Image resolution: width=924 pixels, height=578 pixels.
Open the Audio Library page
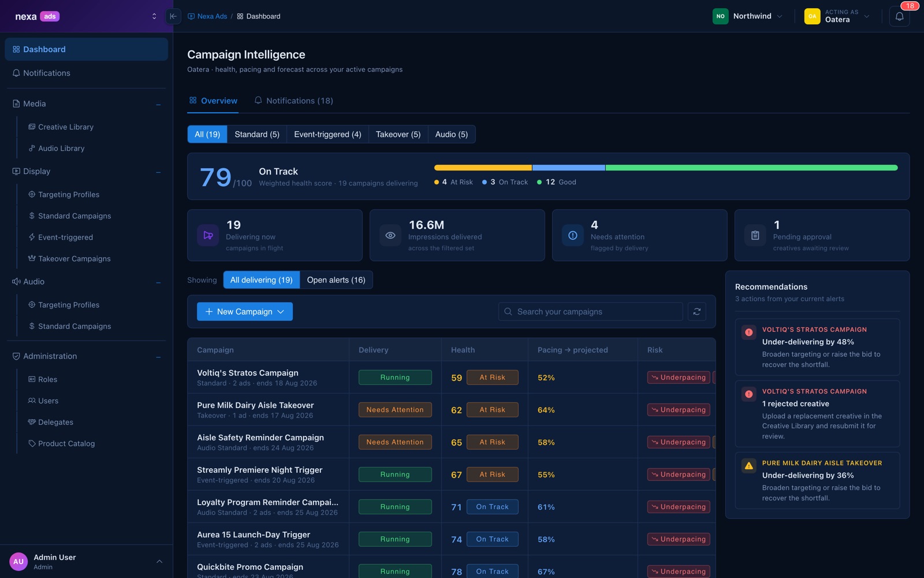61,148
